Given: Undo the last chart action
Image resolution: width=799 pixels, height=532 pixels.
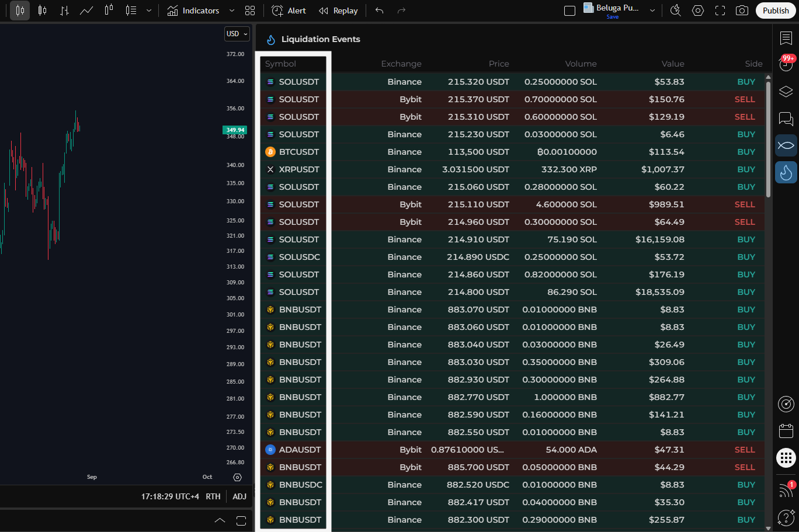Looking at the screenshot, I should (380, 11).
